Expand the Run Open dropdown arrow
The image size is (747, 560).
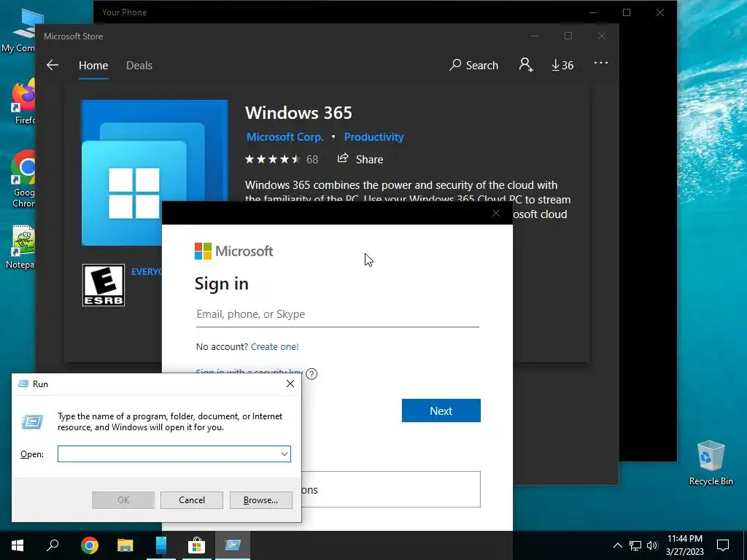[x=285, y=454]
